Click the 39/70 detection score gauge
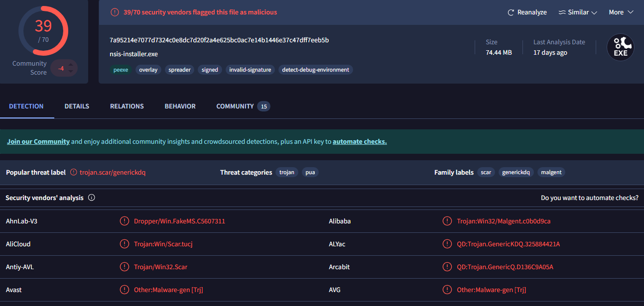 tap(43, 31)
